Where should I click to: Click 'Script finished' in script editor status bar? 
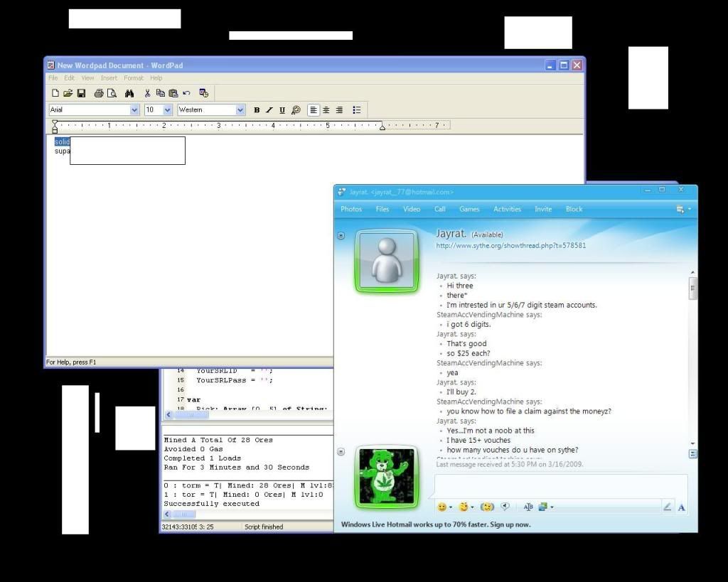(264, 527)
